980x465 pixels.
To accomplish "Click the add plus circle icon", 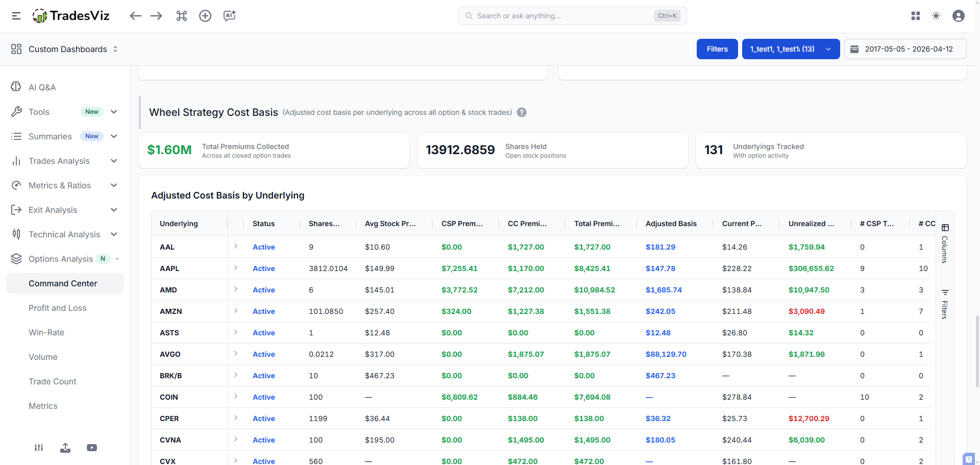I will tap(205, 16).
